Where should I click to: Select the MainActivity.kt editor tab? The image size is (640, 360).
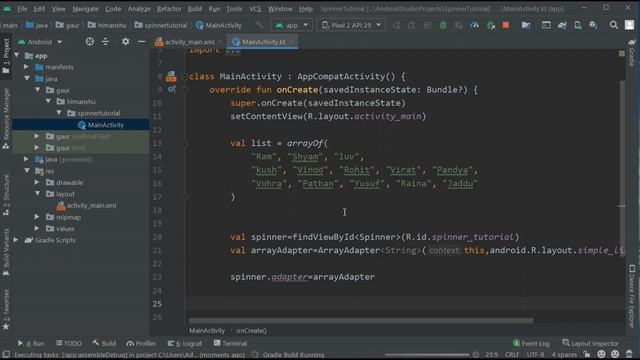click(263, 42)
